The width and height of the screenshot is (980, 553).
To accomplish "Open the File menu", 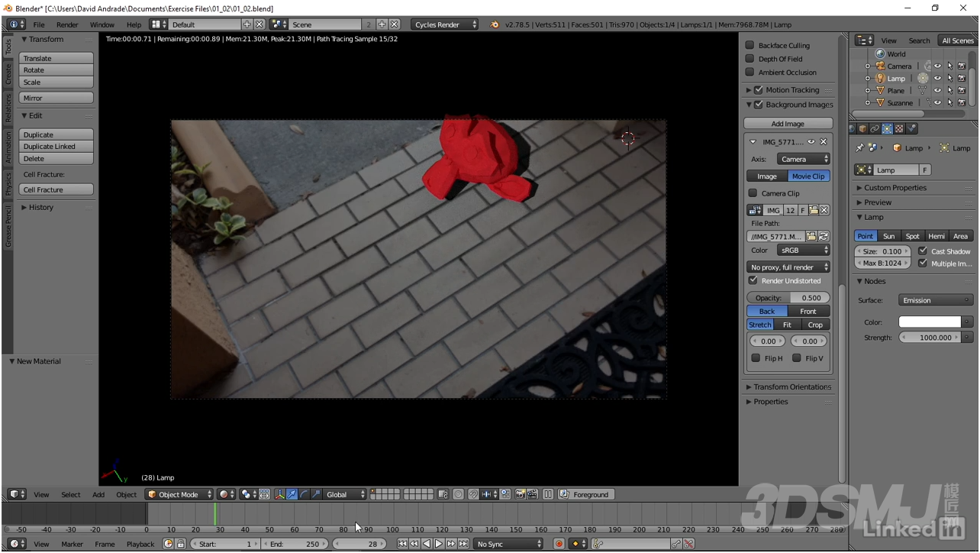I will pos(39,24).
